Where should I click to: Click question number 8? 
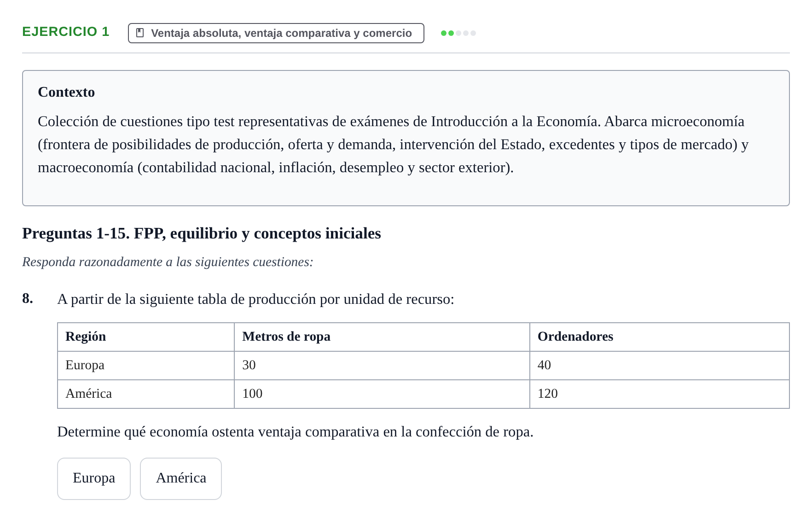(28, 299)
